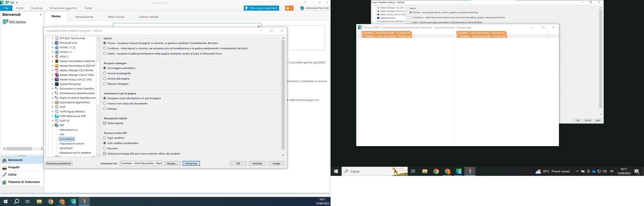Click the Anteprima file path input field
Viewport: 644px width, 206px height.
point(141,164)
